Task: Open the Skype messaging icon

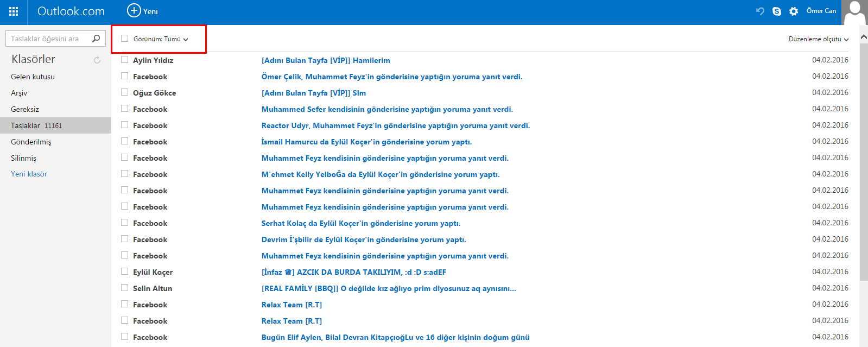Action: (777, 11)
